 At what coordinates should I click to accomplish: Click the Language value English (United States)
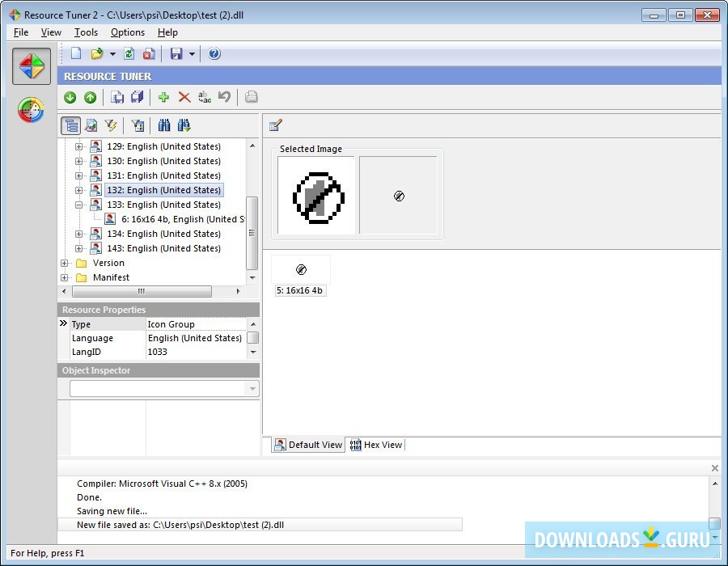[195, 338]
